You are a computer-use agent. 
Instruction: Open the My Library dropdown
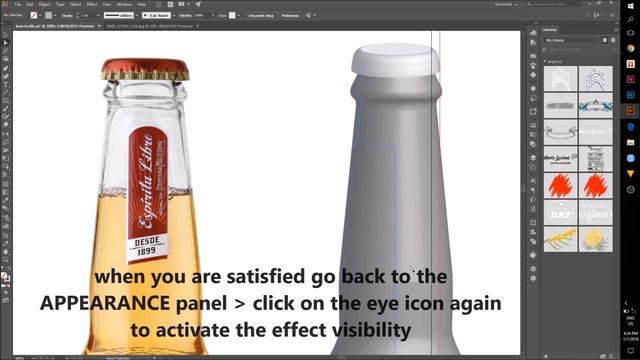571,40
